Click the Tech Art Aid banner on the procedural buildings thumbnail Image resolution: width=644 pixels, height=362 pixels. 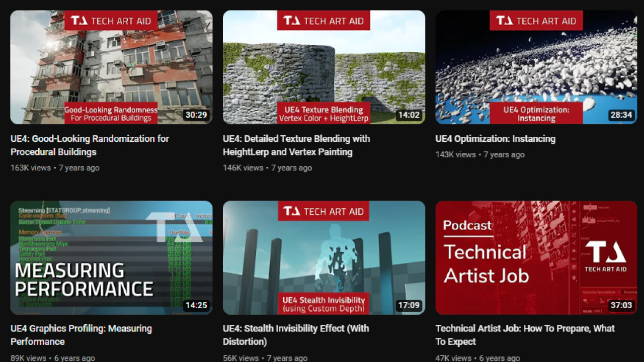[x=111, y=21]
